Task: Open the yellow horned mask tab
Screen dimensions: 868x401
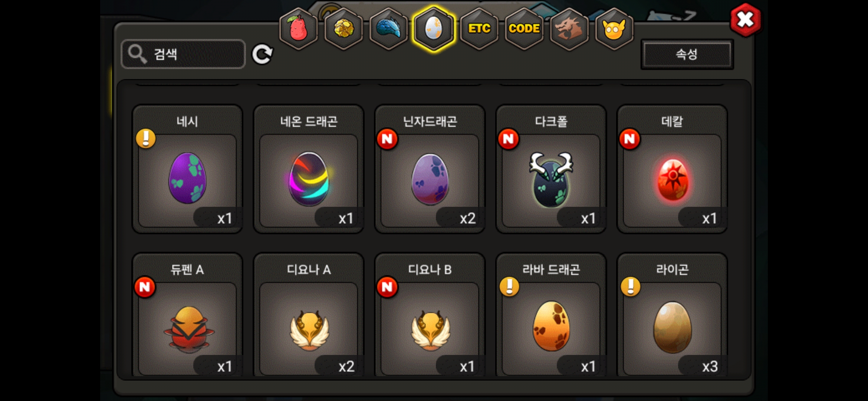Action: tap(614, 29)
